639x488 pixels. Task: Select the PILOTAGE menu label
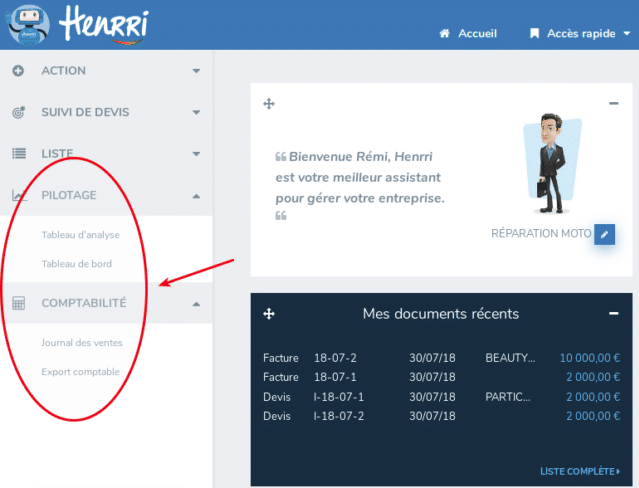[69, 195]
